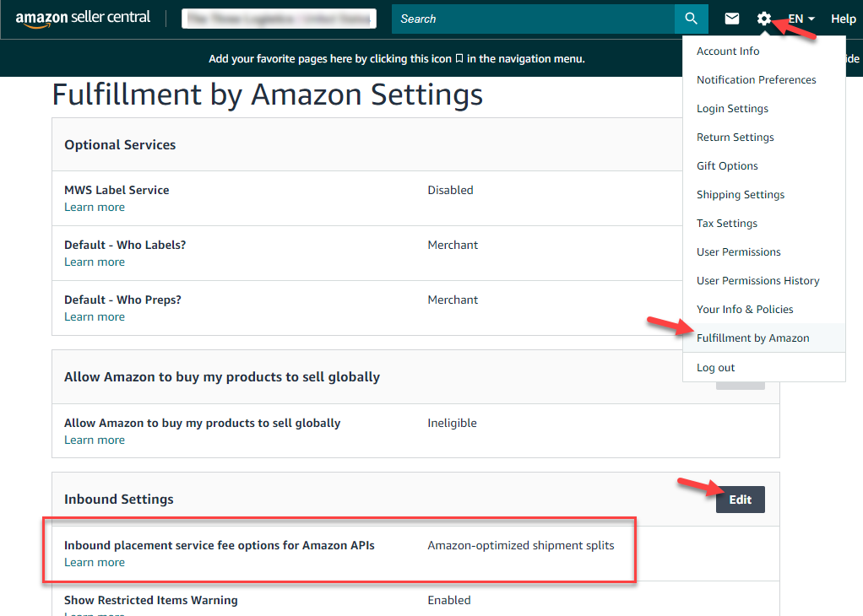This screenshot has width=863, height=616.
Task: Open Learn more under Default - Who Labels?
Action: click(x=95, y=262)
